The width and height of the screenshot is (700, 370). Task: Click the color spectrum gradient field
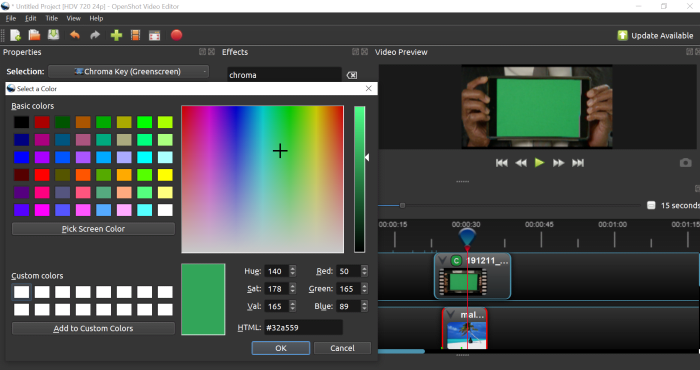click(x=262, y=179)
